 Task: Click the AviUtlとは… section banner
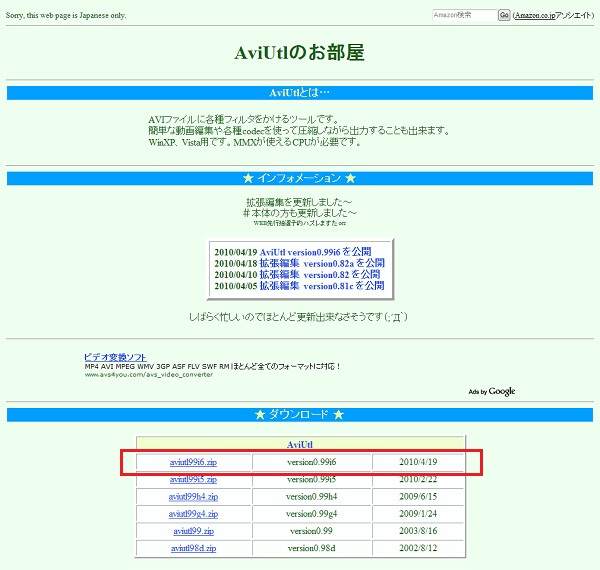pyautogui.click(x=300, y=93)
